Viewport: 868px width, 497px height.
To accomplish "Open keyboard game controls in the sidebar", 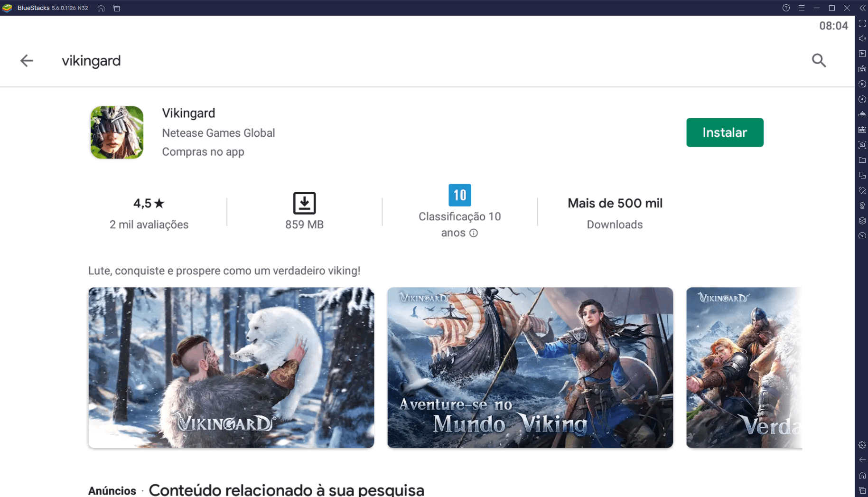I will 862,69.
